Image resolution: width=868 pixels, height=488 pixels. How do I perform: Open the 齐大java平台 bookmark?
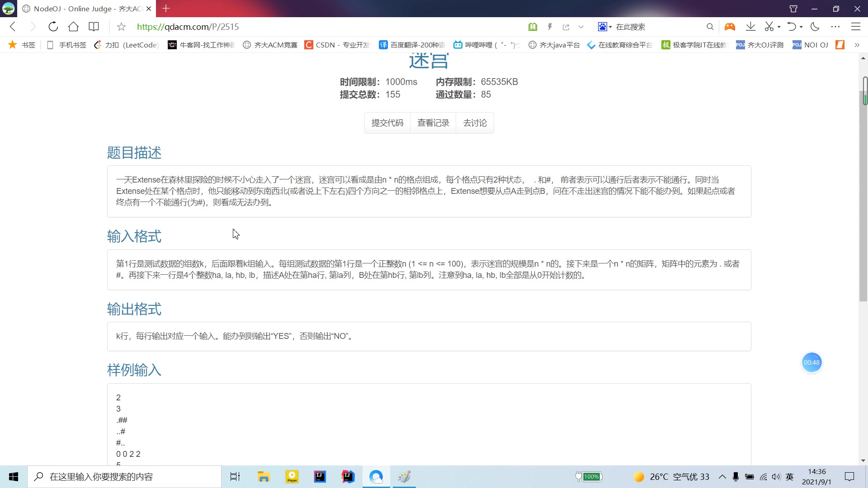point(554,45)
